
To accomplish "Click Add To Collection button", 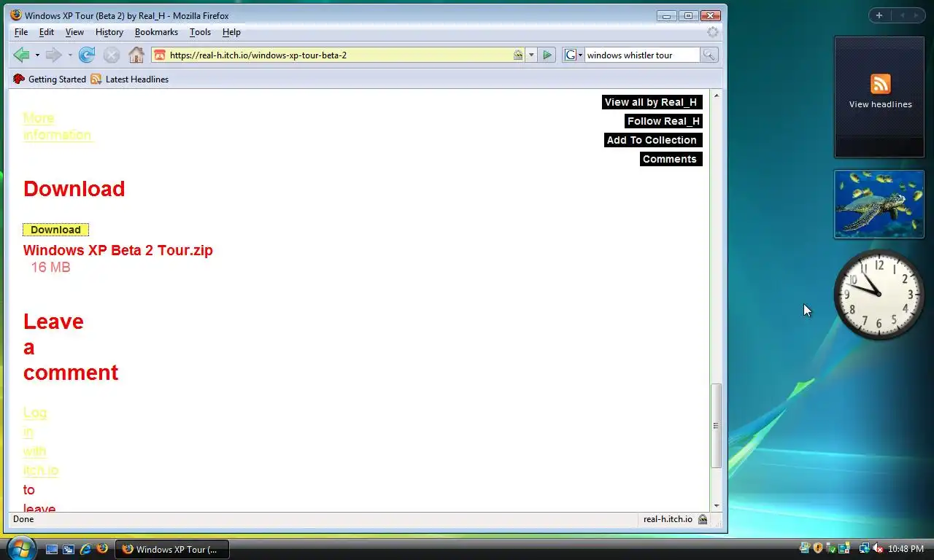I will point(653,140).
